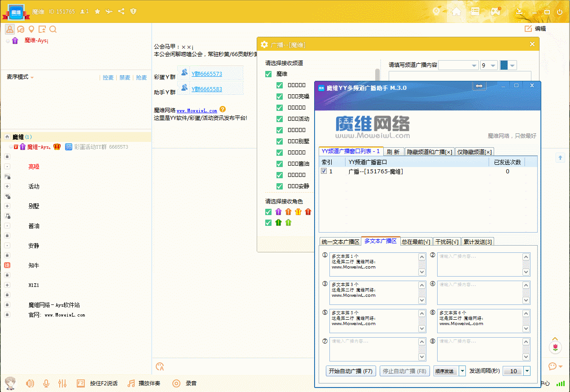Toggle checkbox for row 1 in broadcast window list
The height and width of the screenshot is (392, 570).
324,172
